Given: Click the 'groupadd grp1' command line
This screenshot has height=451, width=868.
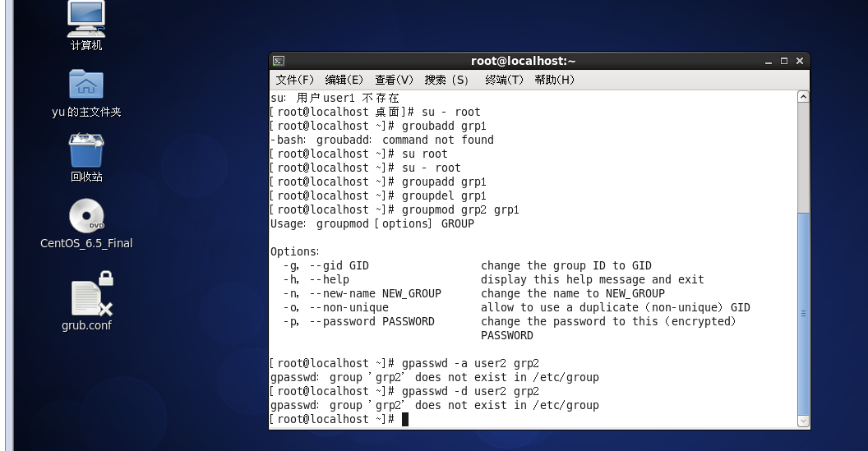Looking at the screenshot, I should click(x=378, y=182).
